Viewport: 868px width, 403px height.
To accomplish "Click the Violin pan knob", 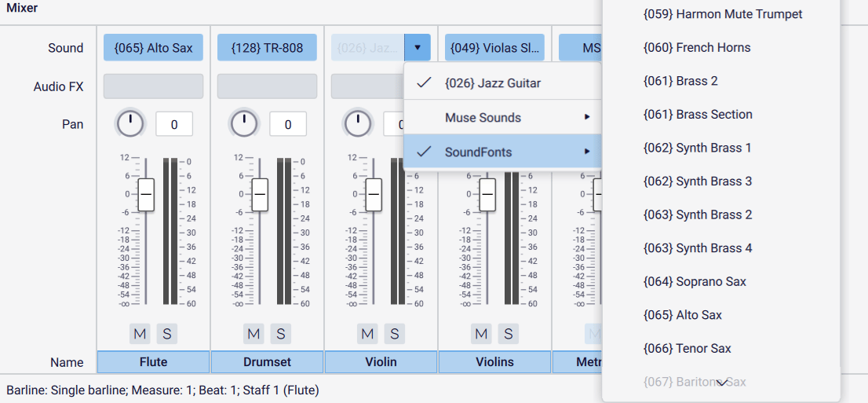I will 358,123.
